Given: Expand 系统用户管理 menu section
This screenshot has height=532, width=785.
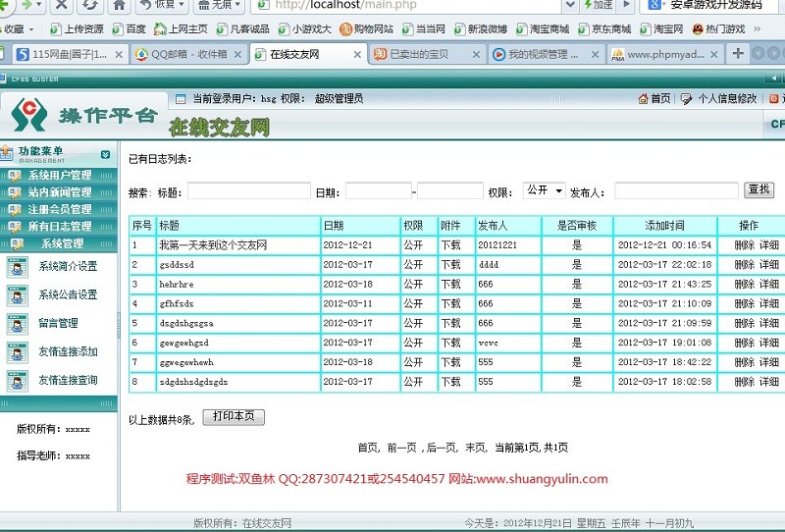Looking at the screenshot, I should point(59,176).
